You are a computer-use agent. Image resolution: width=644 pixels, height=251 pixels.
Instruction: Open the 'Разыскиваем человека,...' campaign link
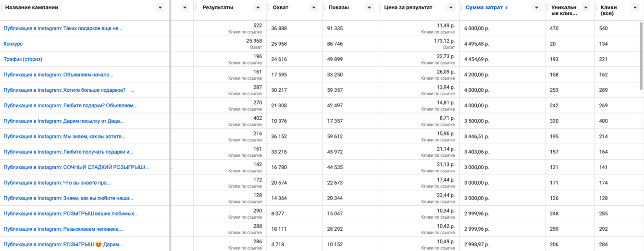coord(63,229)
